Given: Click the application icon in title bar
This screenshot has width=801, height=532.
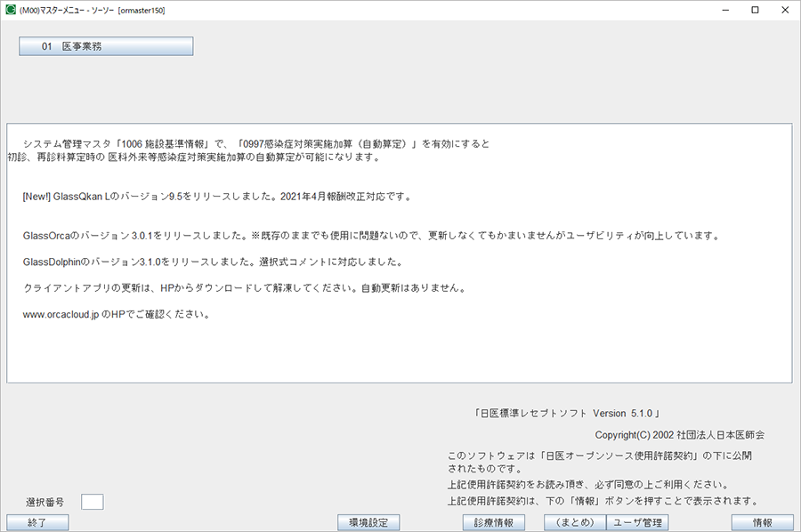Looking at the screenshot, I should pyautogui.click(x=10, y=10).
